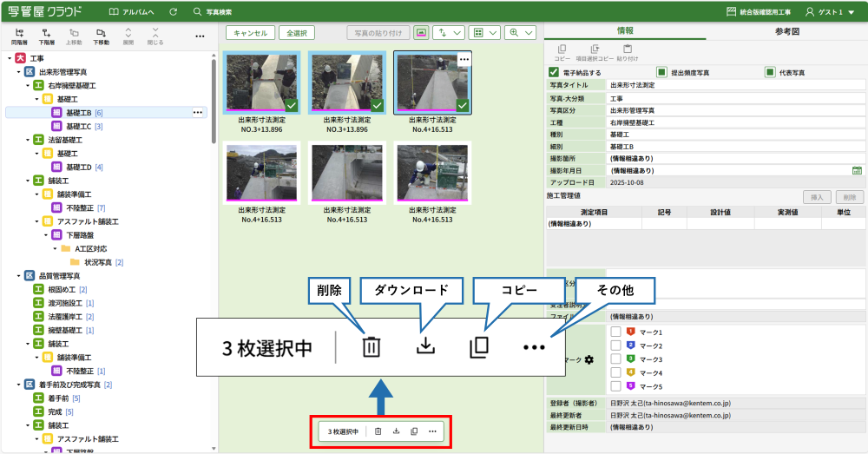Click the キャンセル button

click(x=250, y=33)
